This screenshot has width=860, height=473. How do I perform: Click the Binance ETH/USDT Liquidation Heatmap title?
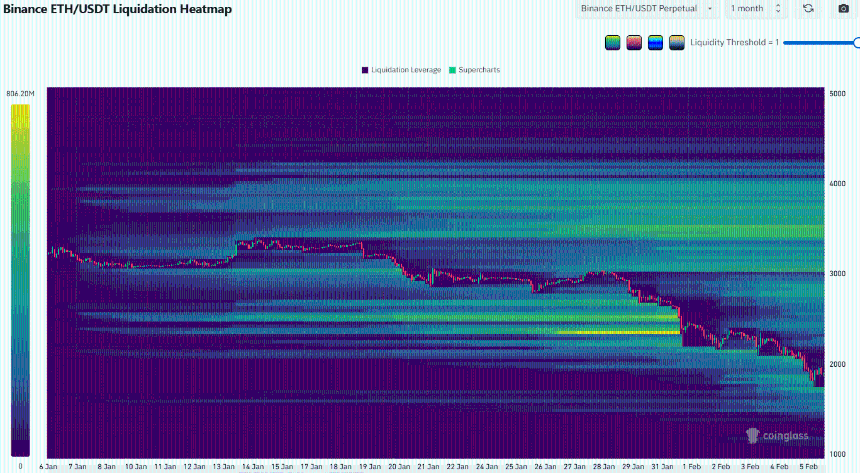pos(117,9)
